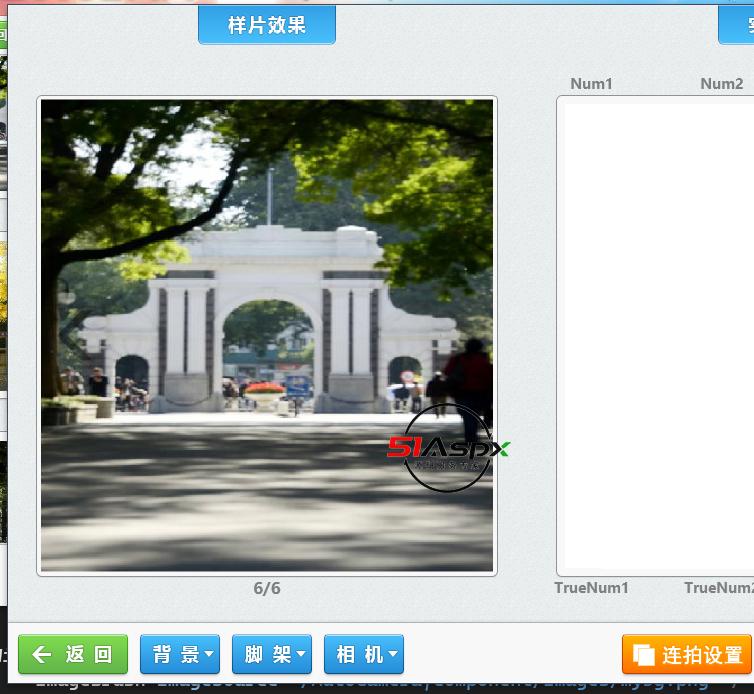Click the sample photo of the white gate
Screen dimensions: 754x694
coord(267,335)
